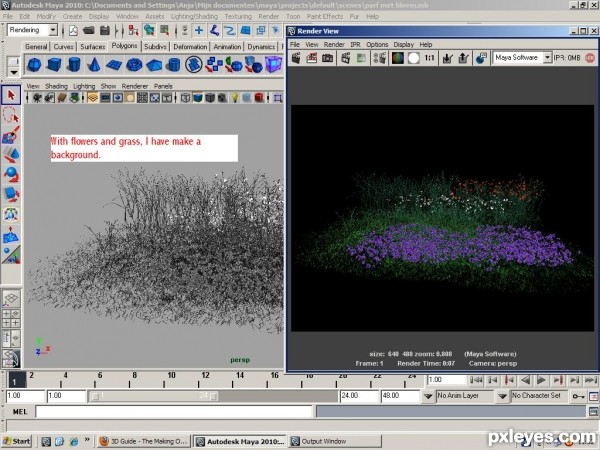600x450 pixels.
Task: Click the New Scene icon
Action: (x=73, y=30)
